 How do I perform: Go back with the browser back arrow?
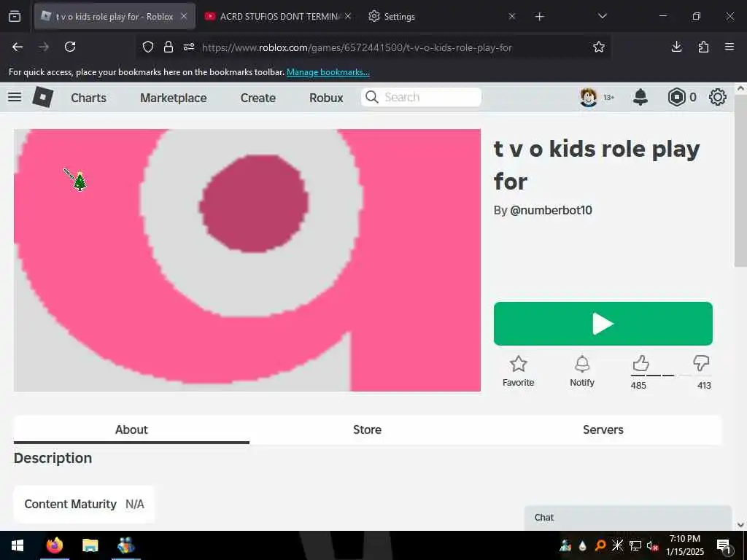[18, 47]
